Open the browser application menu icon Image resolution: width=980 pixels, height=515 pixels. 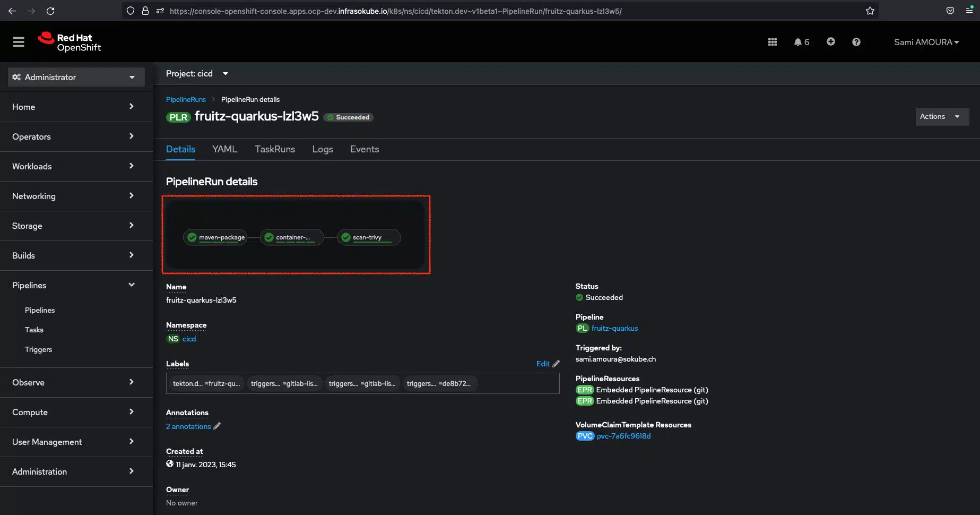click(969, 10)
